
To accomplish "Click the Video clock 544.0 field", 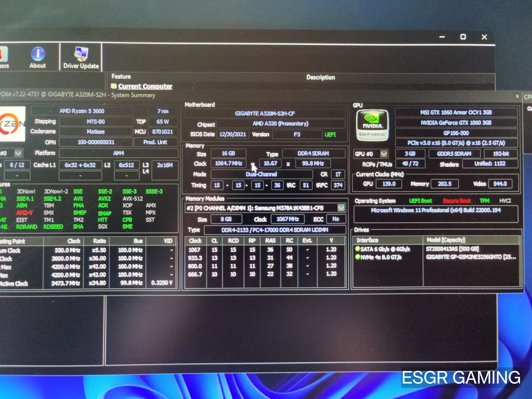I will (x=500, y=184).
